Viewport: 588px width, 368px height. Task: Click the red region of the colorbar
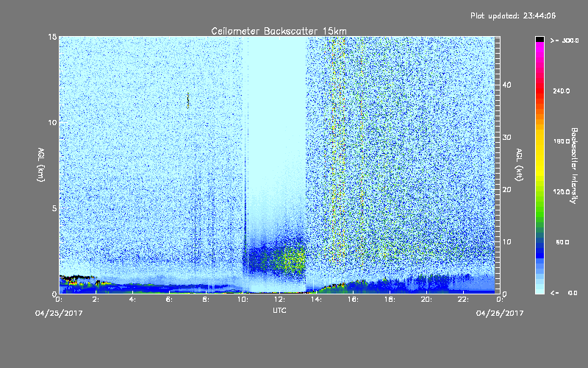point(539,90)
